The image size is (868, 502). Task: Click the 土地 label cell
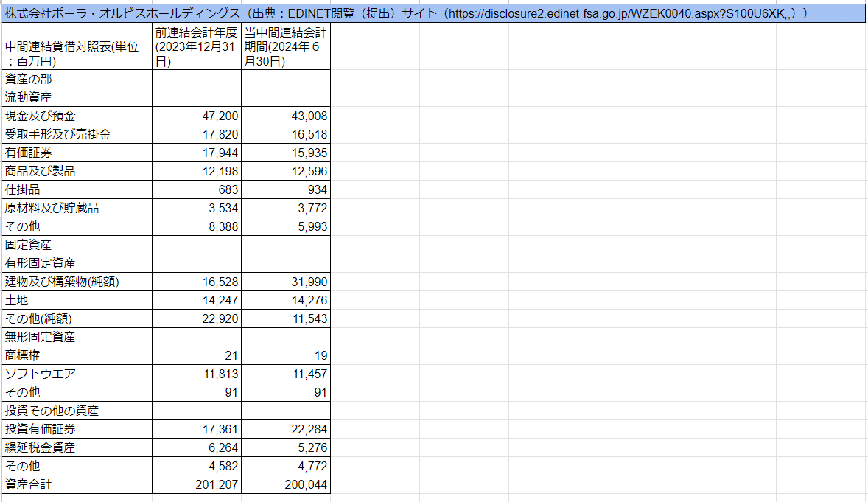(x=77, y=300)
